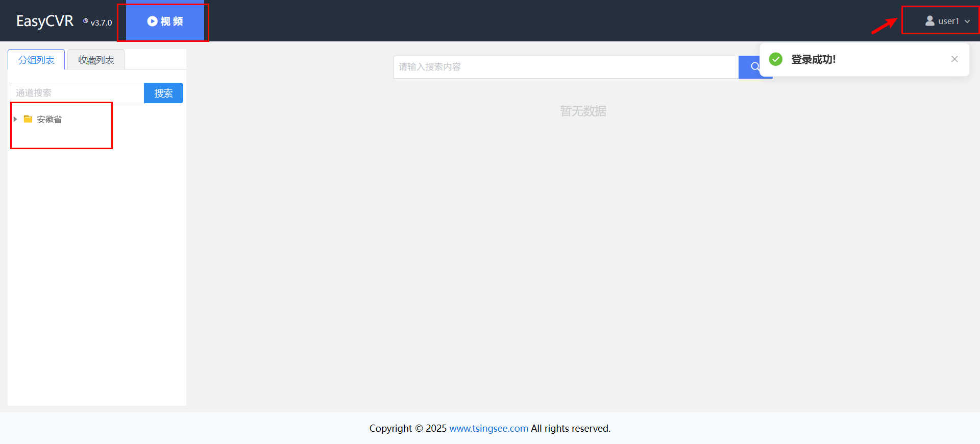Click the user avatar icon beside user1
Image resolution: width=980 pixels, height=444 pixels.
tap(930, 21)
